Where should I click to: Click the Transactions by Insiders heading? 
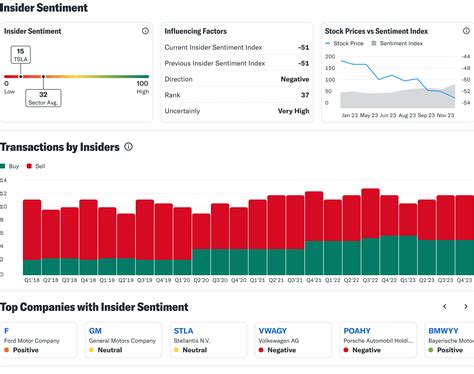coord(60,147)
